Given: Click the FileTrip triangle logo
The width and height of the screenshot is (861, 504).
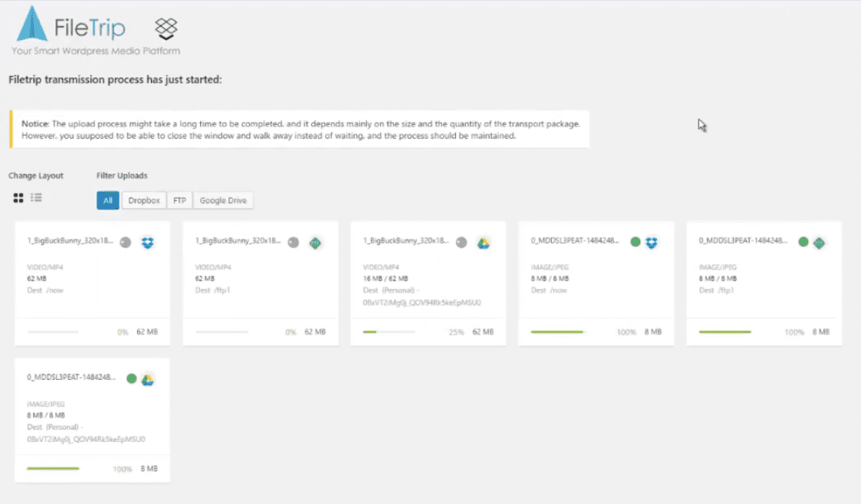Looking at the screenshot, I should coord(31,26).
